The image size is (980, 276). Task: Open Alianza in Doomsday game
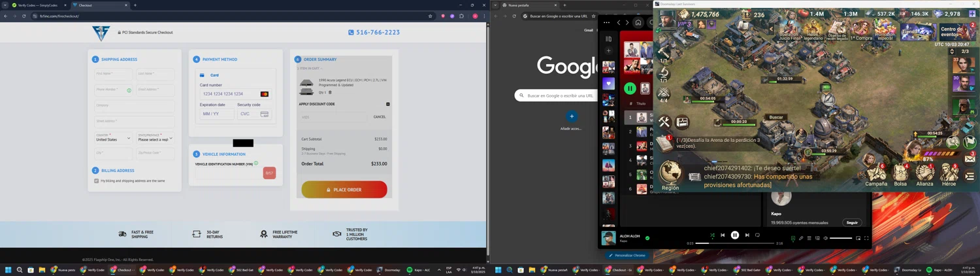point(924,175)
